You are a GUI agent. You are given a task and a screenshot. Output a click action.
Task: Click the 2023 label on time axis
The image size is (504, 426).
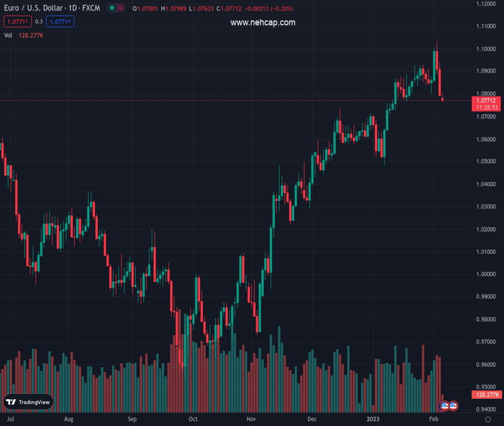[x=373, y=419]
